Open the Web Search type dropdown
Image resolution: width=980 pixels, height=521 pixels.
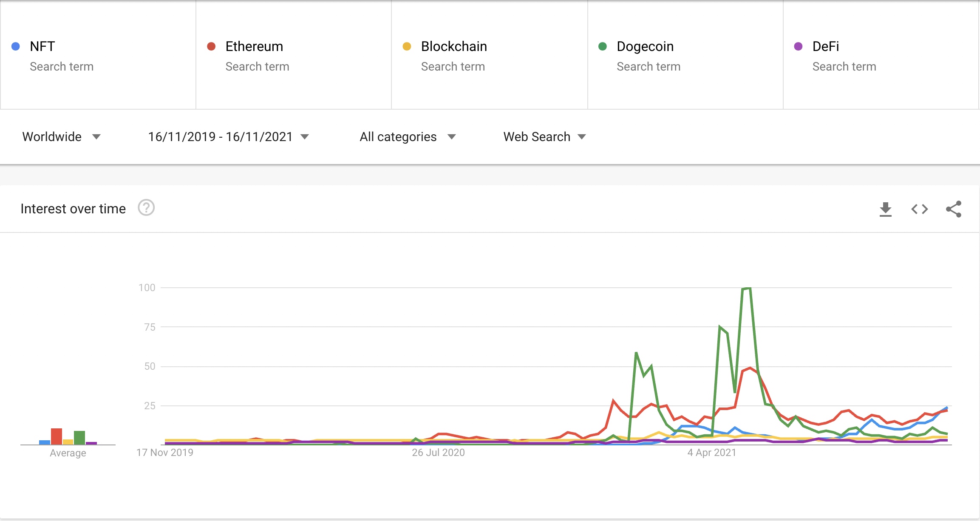[x=544, y=137]
